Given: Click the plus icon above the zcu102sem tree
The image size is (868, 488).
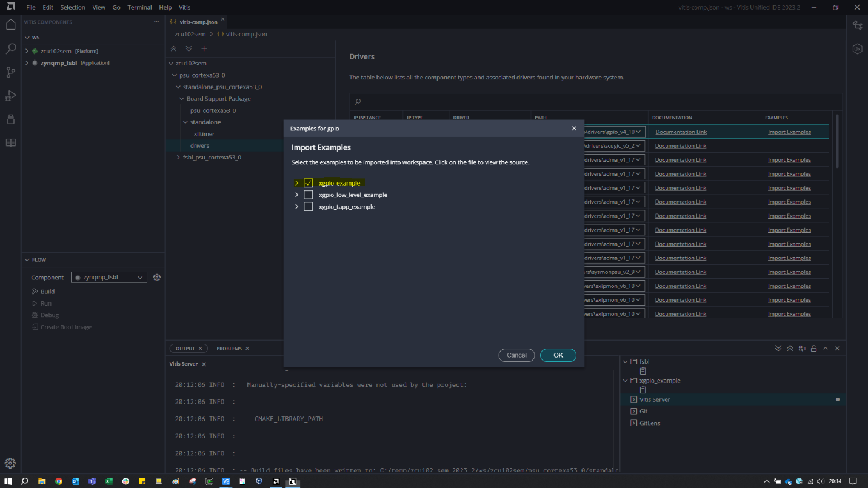Looking at the screenshot, I should 204,48.
